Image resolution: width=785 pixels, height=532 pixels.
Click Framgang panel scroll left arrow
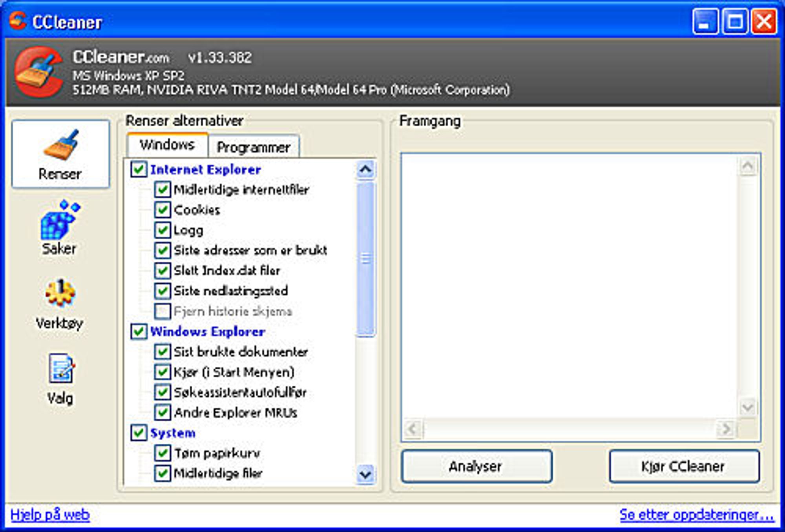[413, 429]
